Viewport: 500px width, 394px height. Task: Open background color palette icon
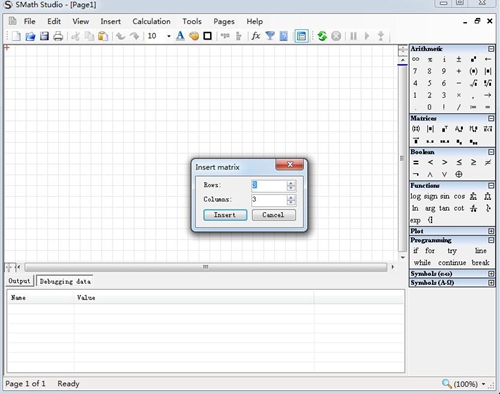point(194,36)
